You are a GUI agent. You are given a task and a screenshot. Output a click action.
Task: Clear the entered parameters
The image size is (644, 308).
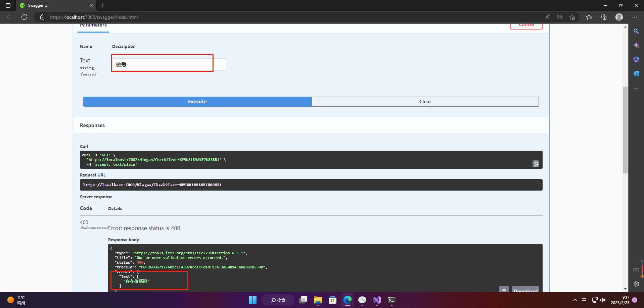point(425,101)
